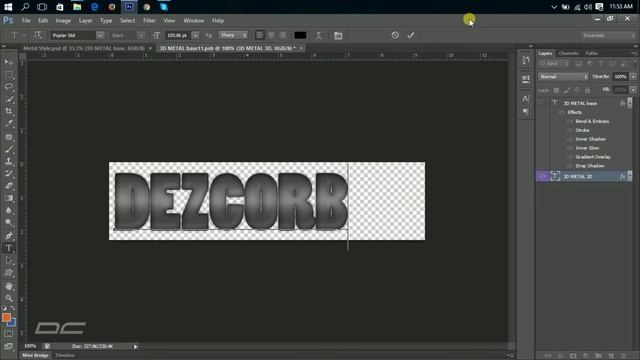Select the Path Selection tool
Viewport: 640px width, 360px height.
[x=9, y=260]
